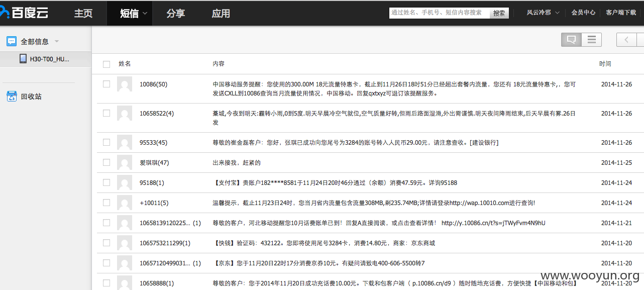Click the avatar of contact 10658888(1)

(x=125, y=283)
